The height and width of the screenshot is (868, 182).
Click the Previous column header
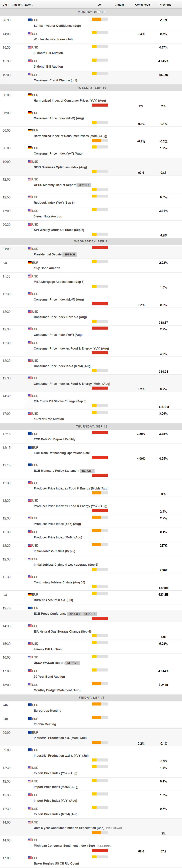(165, 5)
